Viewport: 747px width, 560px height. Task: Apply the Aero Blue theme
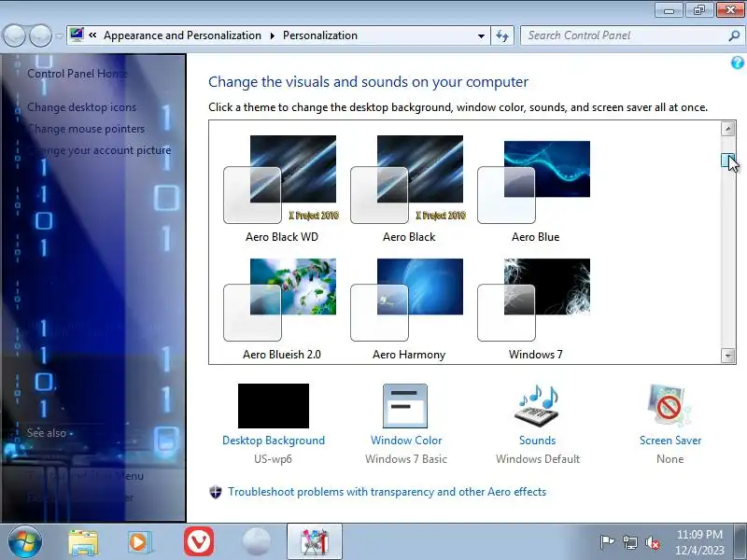[x=534, y=182]
